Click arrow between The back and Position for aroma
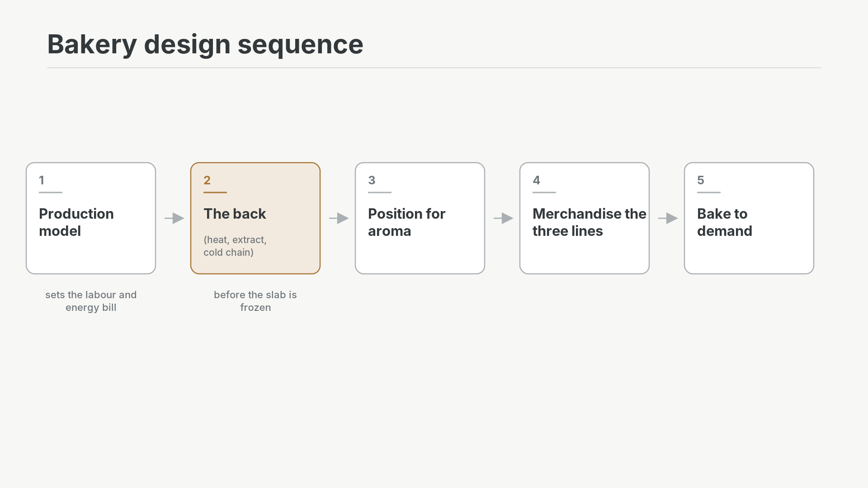Screen dimensions: 868x488 click(339, 218)
